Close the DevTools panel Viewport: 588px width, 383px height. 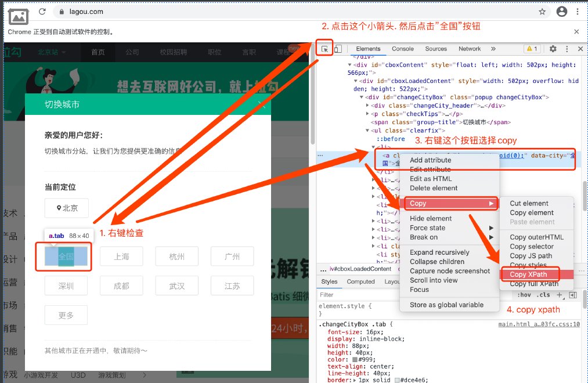coord(580,49)
